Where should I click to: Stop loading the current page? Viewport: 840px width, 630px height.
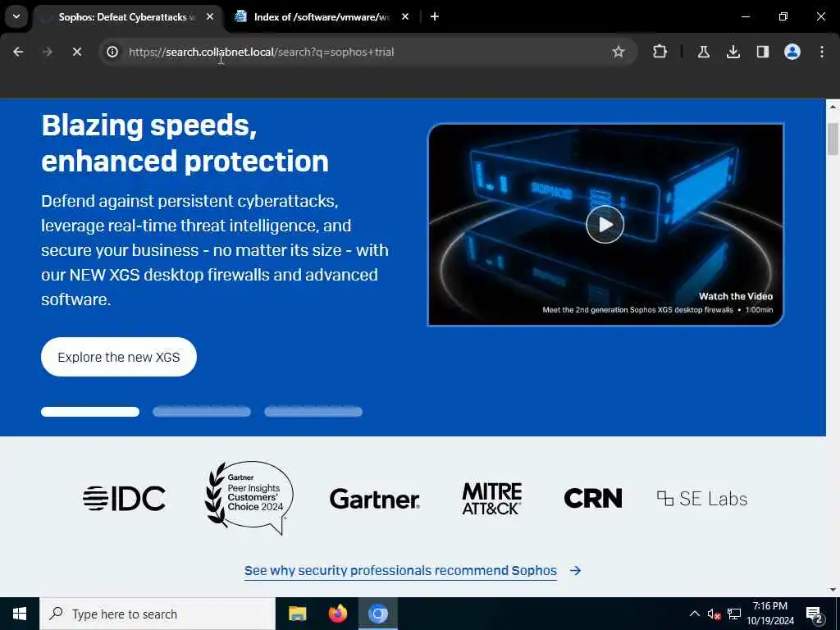tap(76, 52)
